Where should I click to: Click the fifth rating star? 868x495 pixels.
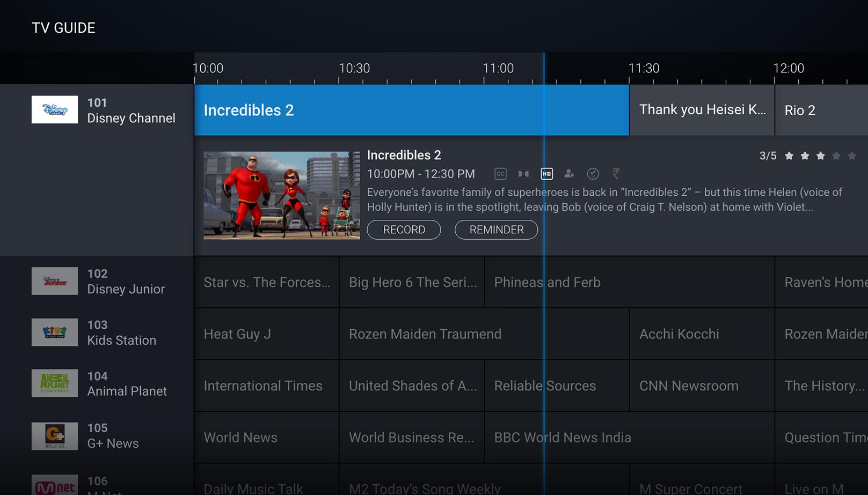coord(852,156)
